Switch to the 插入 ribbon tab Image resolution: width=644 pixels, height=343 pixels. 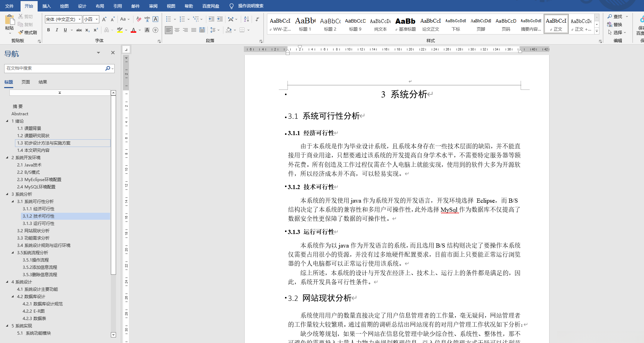pyautogui.click(x=46, y=6)
